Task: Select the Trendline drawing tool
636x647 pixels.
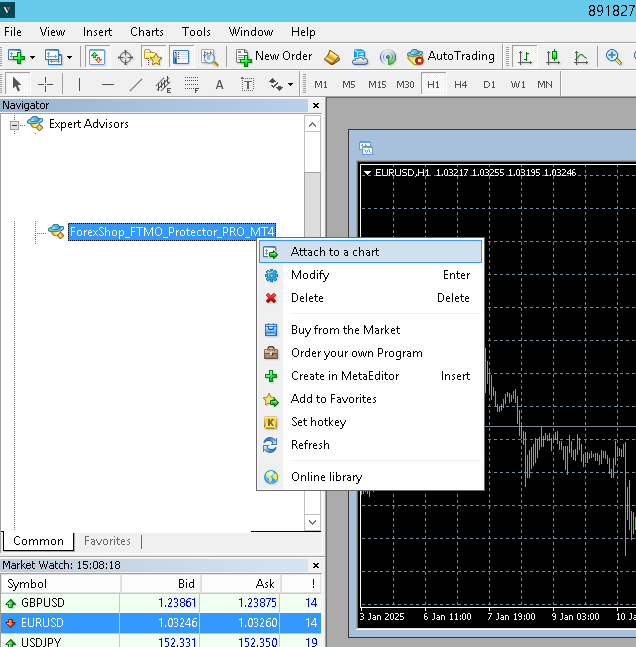Action: (136, 85)
